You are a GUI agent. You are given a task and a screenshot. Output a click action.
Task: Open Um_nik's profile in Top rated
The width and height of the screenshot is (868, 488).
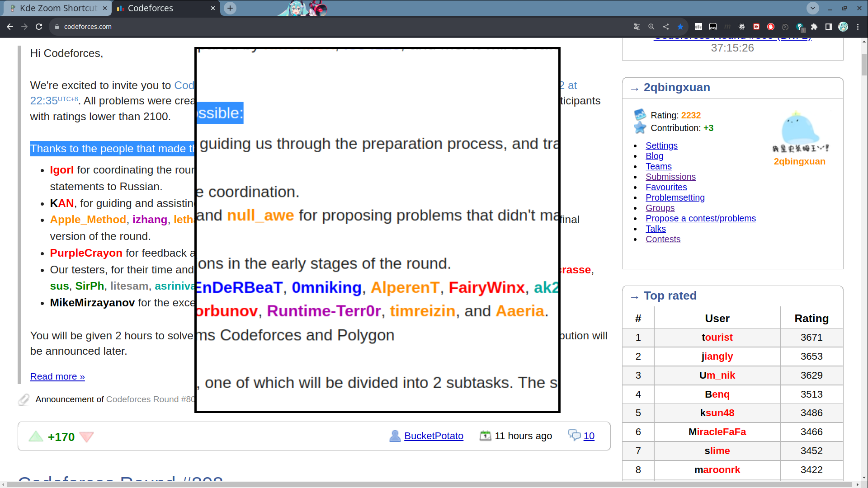(x=717, y=375)
